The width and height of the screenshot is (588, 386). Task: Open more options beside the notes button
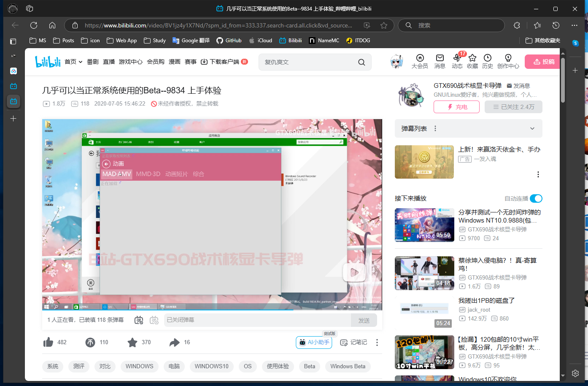(377, 343)
